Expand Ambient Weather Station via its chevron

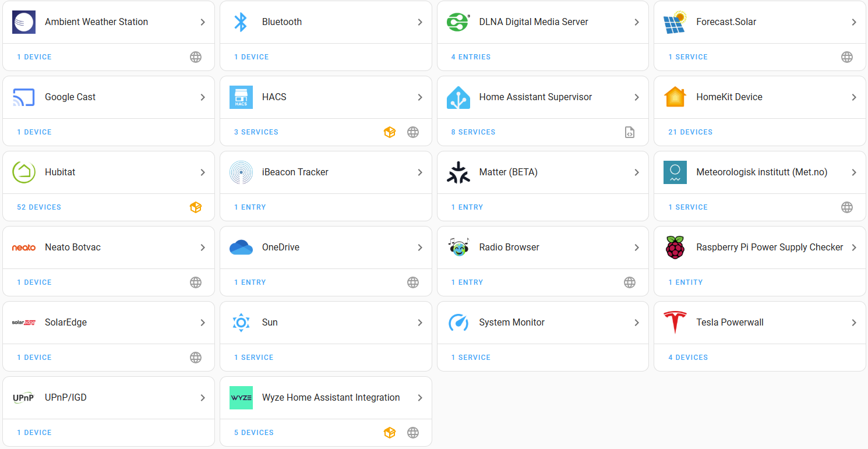pos(203,22)
